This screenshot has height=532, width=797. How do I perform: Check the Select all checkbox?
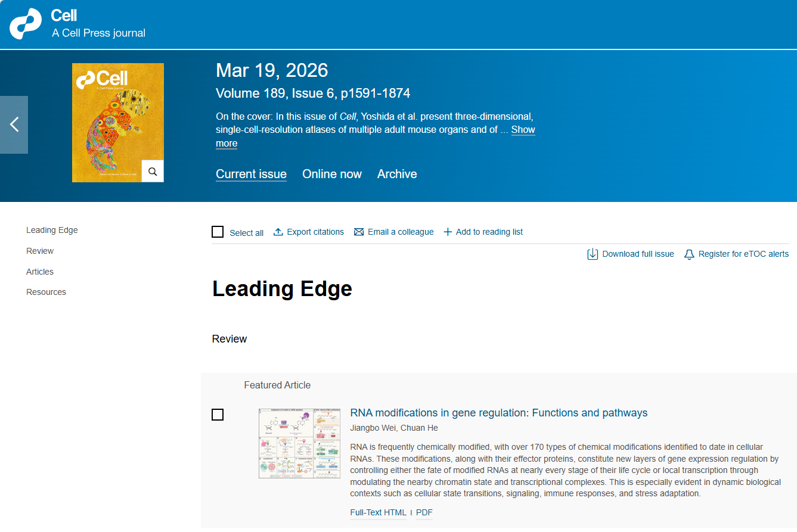click(x=218, y=232)
